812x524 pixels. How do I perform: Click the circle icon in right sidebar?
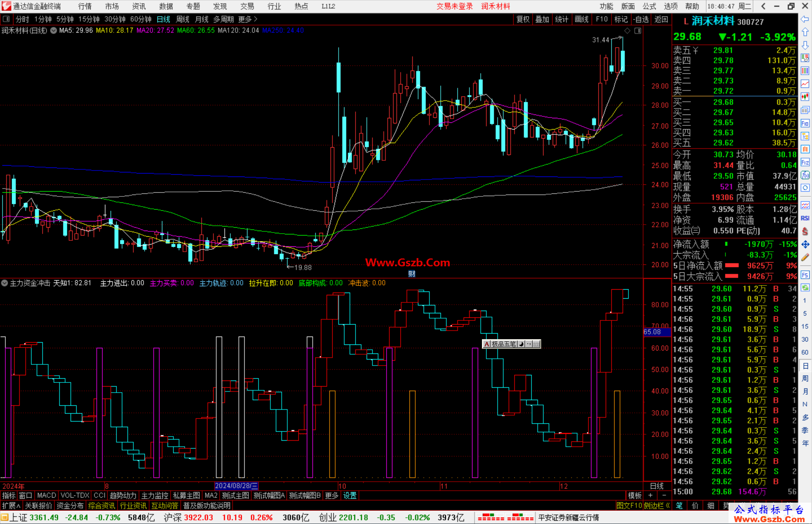(x=805, y=188)
